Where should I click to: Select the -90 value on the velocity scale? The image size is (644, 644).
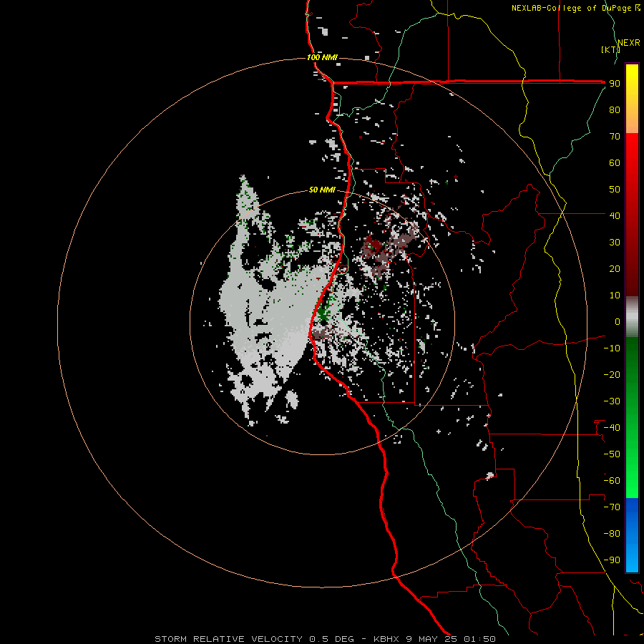[x=612, y=560]
